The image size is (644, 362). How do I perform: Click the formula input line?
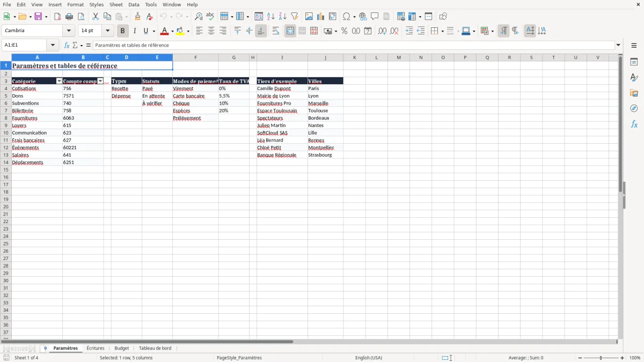[354, 45]
